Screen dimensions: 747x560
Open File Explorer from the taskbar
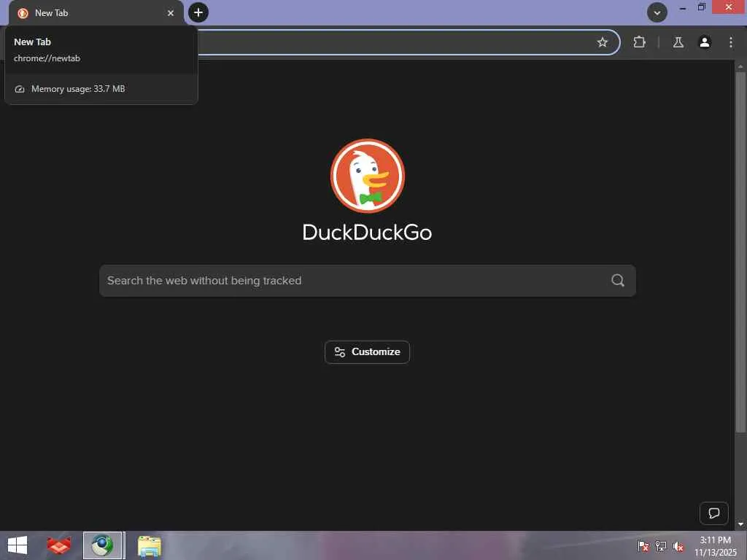tap(149, 545)
